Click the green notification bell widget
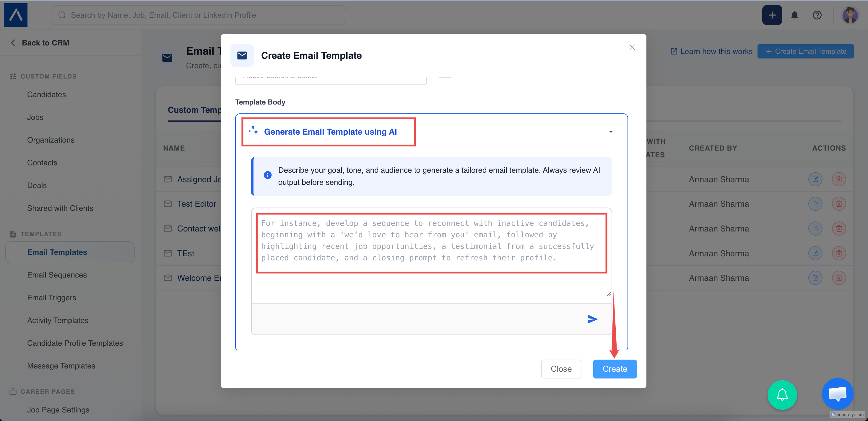The width and height of the screenshot is (868, 421). tap(782, 395)
